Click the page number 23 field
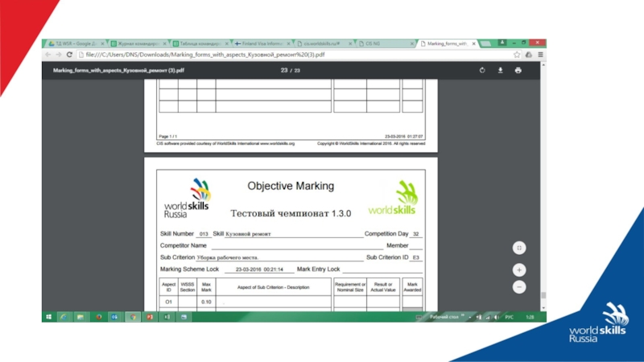This screenshot has height=362, width=644. pyautogui.click(x=284, y=71)
